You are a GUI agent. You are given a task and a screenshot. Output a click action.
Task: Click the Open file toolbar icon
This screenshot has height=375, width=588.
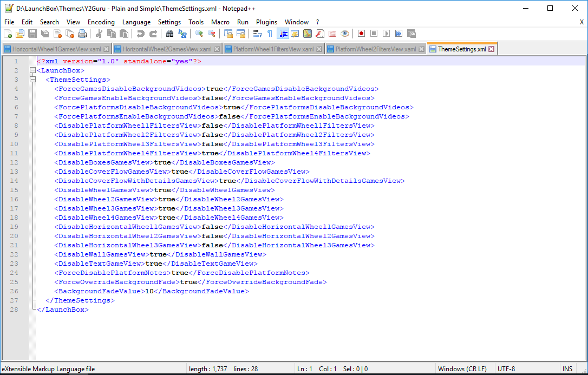(20, 34)
